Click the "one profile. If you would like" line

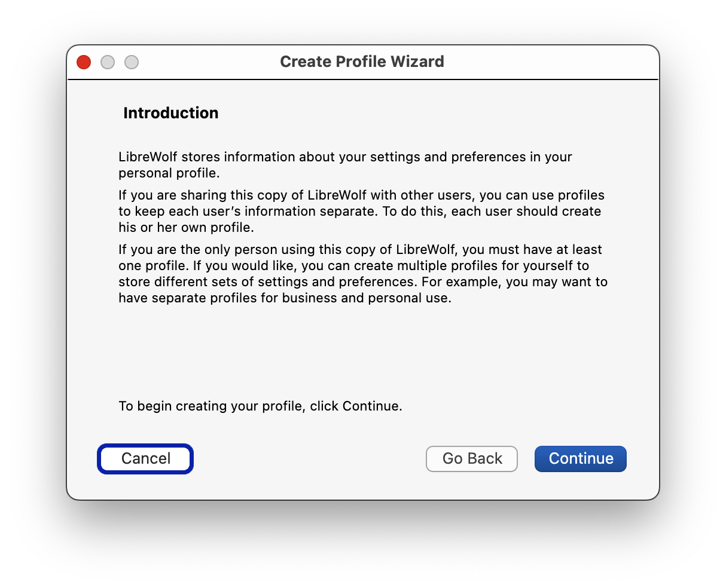pos(353,265)
